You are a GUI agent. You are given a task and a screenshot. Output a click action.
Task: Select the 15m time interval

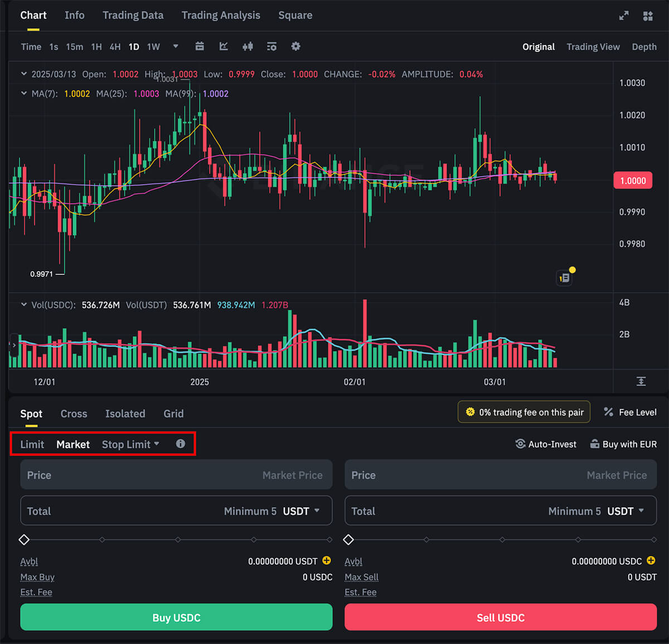click(x=74, y=47)
